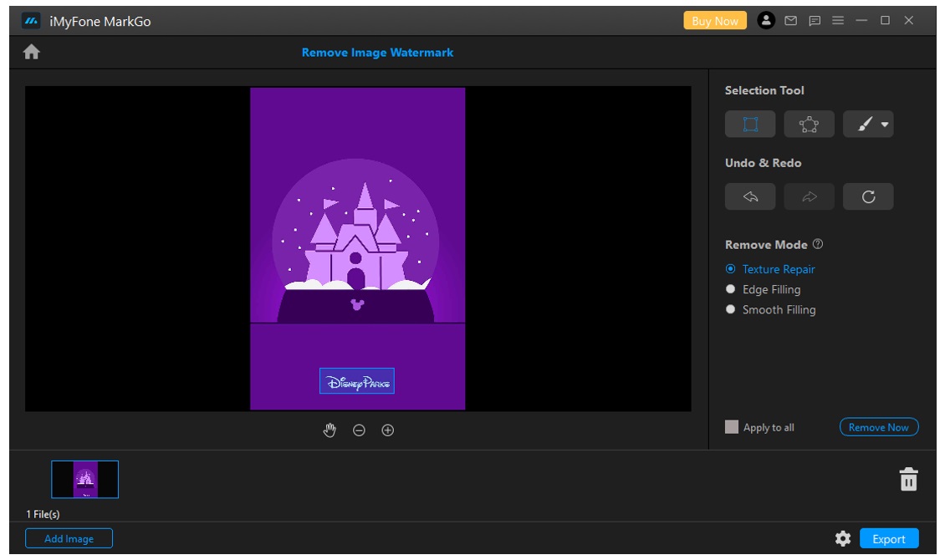Click the Remove Now button
Screen dimensions: 945x560
tap(879, 427)
